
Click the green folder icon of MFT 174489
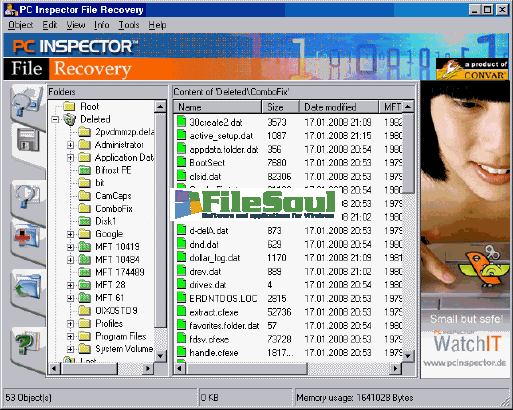point(85,272)
